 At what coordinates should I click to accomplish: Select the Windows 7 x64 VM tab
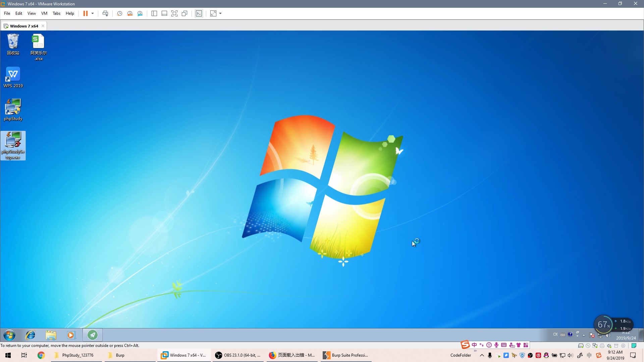(x=24, y=26)
